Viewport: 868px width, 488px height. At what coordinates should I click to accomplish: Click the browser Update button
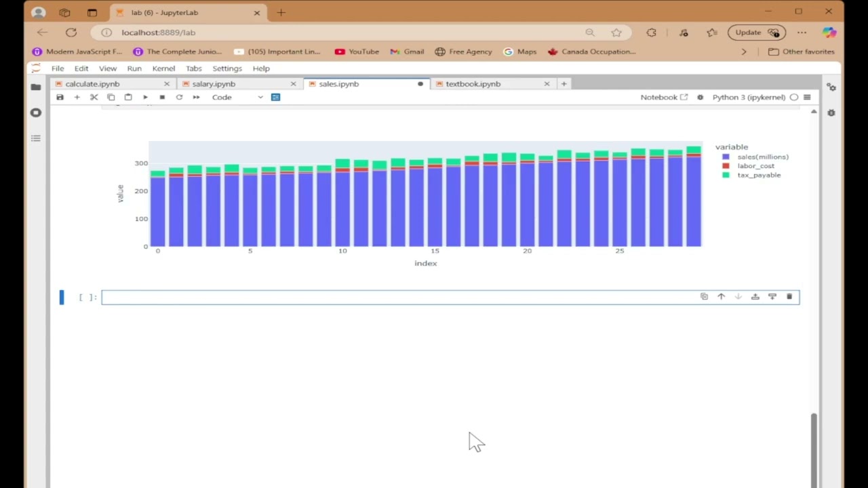click(x=756, y=33)
